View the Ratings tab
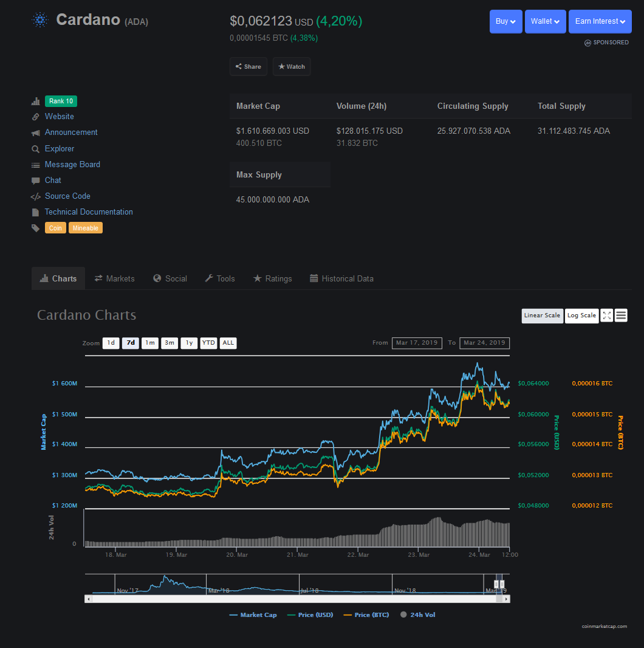The height and width of the screenshot is (648, 644). 273,278
